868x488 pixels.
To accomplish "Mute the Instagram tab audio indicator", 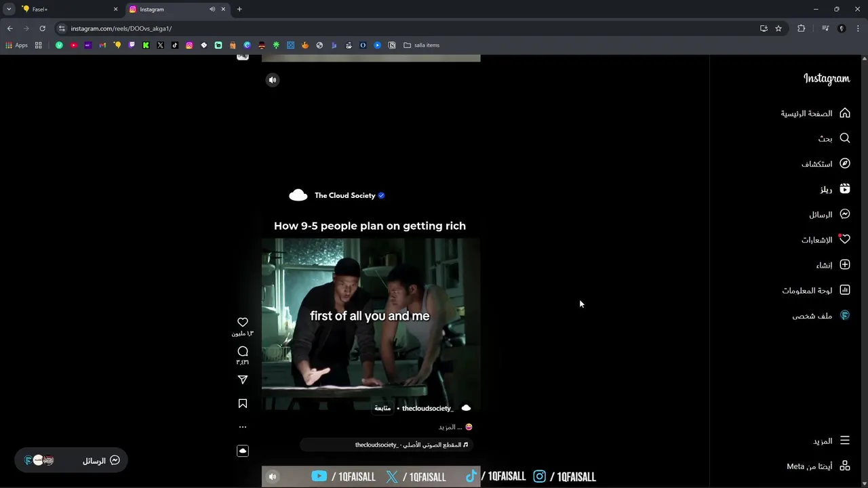I will pyautogui.click(x=212, y=9).
